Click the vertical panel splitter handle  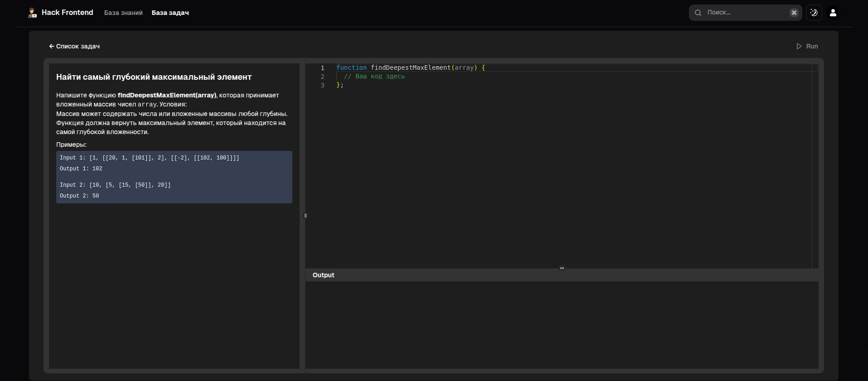[305, 216]
